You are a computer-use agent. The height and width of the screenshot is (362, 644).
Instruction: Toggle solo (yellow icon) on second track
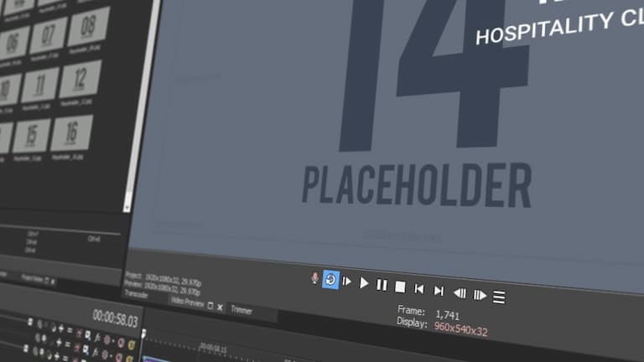click(130, 359)
